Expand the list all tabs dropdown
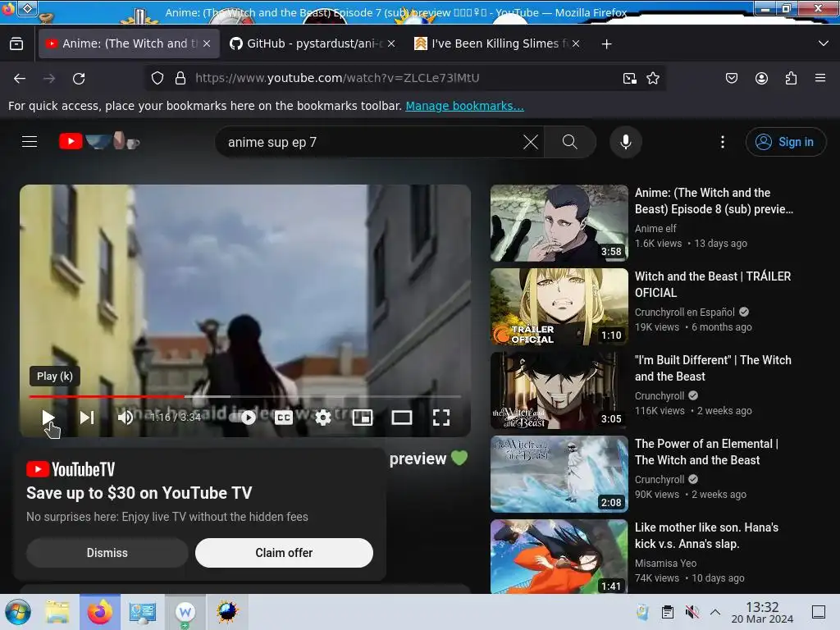The width and height of the screenshot is (840, 630). (x=824, y=43)
